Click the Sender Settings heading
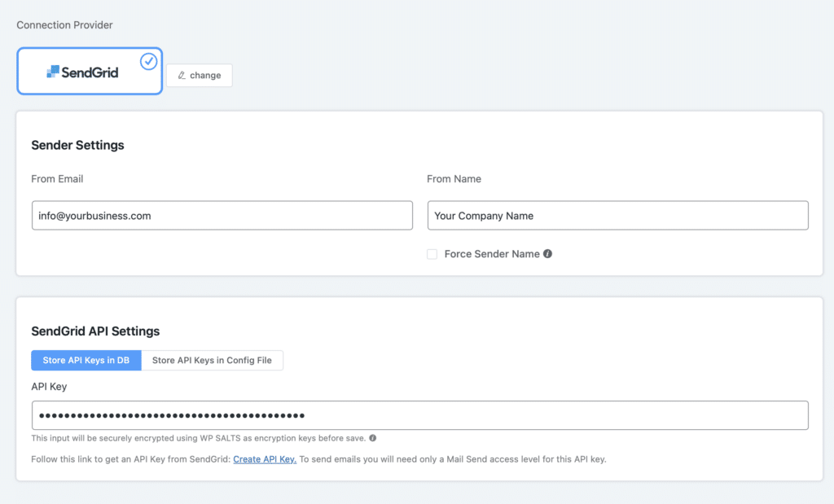 pyautogui.click(x=77, y=145)
